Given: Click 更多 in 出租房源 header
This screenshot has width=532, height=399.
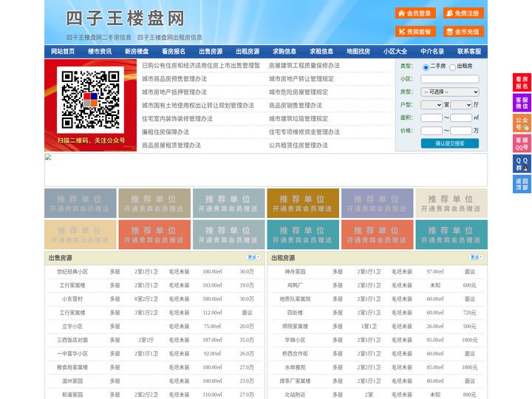Looking at the screenshot, I should [476, 258].
